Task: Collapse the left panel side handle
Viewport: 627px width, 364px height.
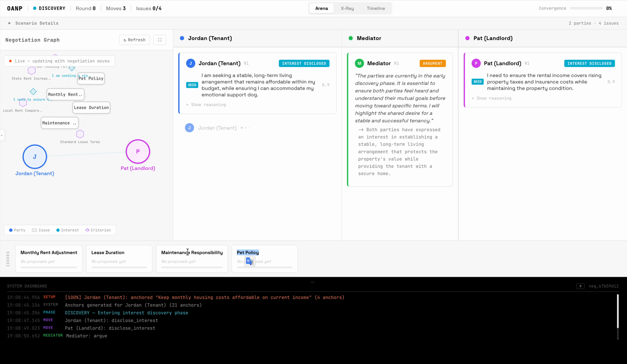Action: [x=2, y=135]
